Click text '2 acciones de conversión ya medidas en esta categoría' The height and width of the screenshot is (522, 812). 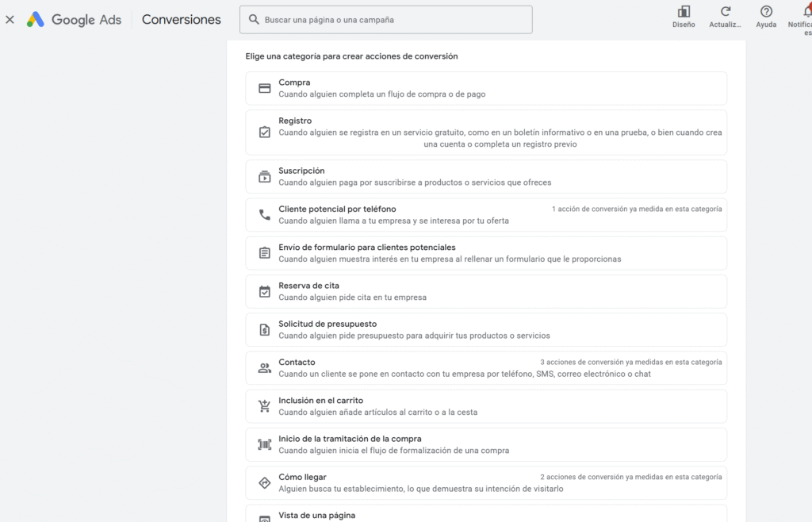[630, 477]
